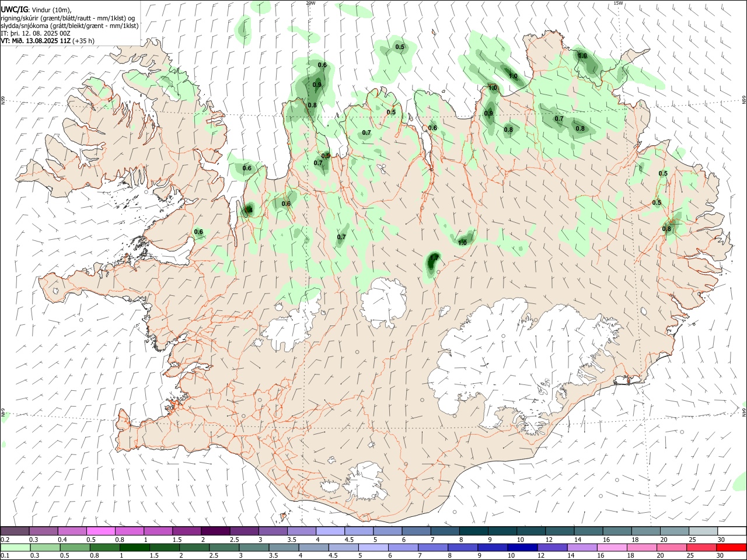Screen dimensions: 747x560
Task: Click the '64N' latitude label on right edge
Action: (744, 412)
